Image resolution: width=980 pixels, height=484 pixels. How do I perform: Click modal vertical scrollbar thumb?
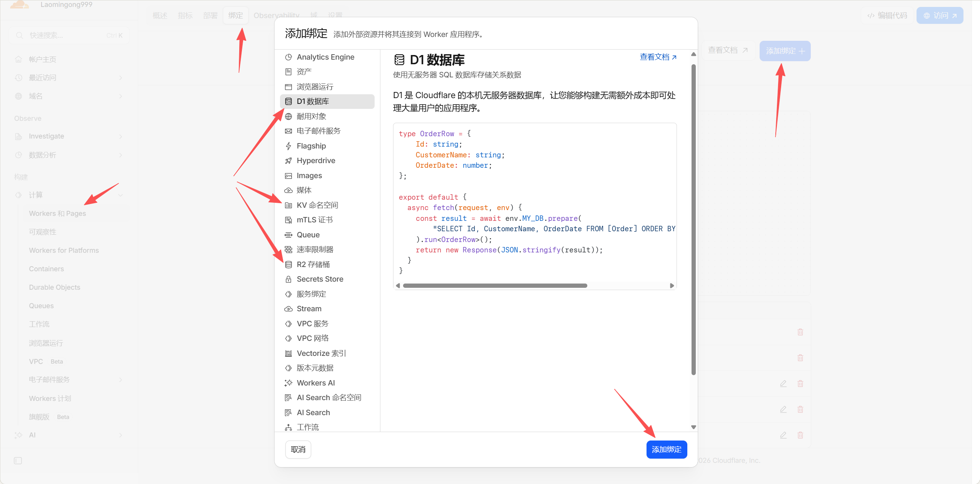(693, 219)
